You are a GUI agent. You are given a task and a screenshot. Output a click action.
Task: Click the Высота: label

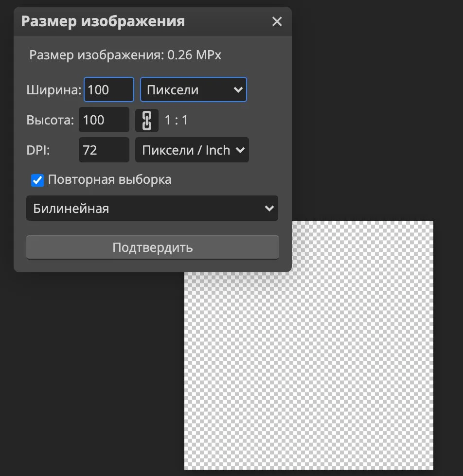pyautogui.click(x=50, y=120)
